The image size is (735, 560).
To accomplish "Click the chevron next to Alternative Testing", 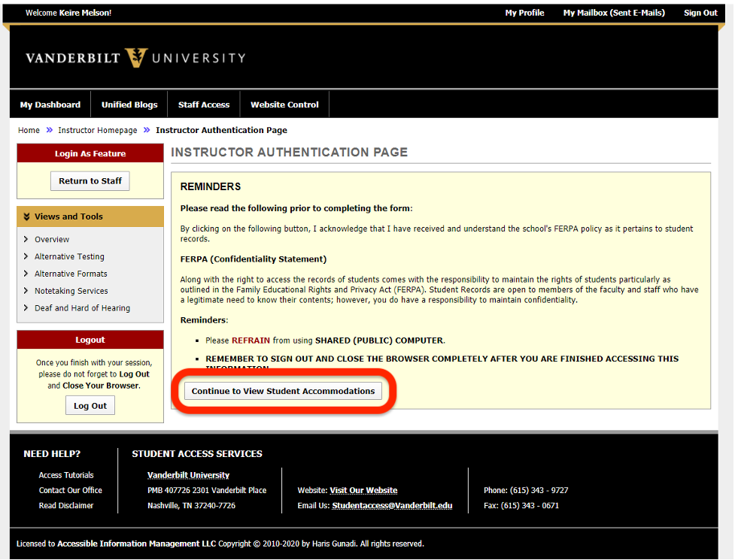I will coord(26,256).
